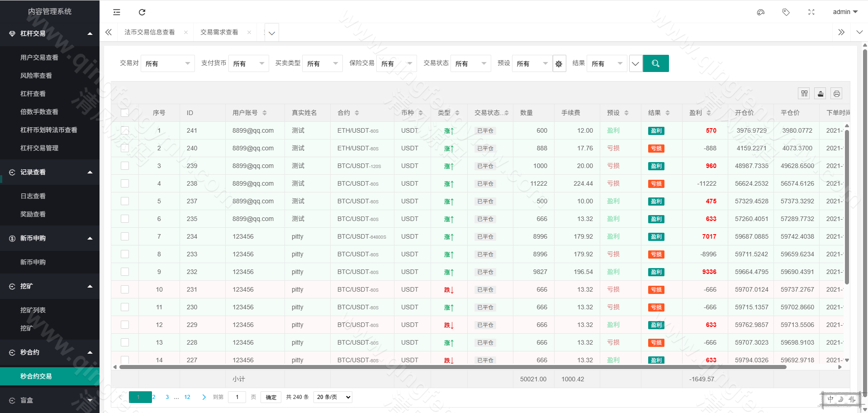Check the row with ID 234

point(125,236)
